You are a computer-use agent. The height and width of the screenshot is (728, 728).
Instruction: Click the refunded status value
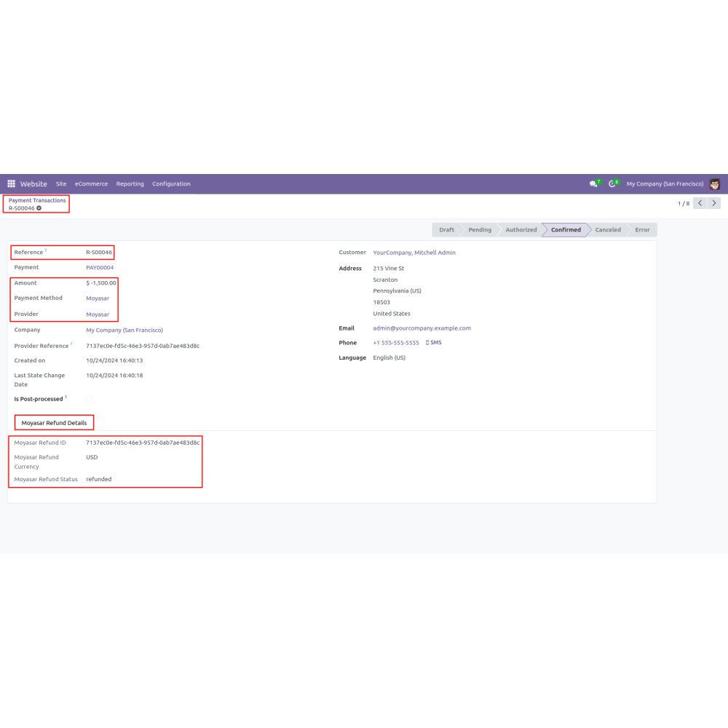click(98, 479)
